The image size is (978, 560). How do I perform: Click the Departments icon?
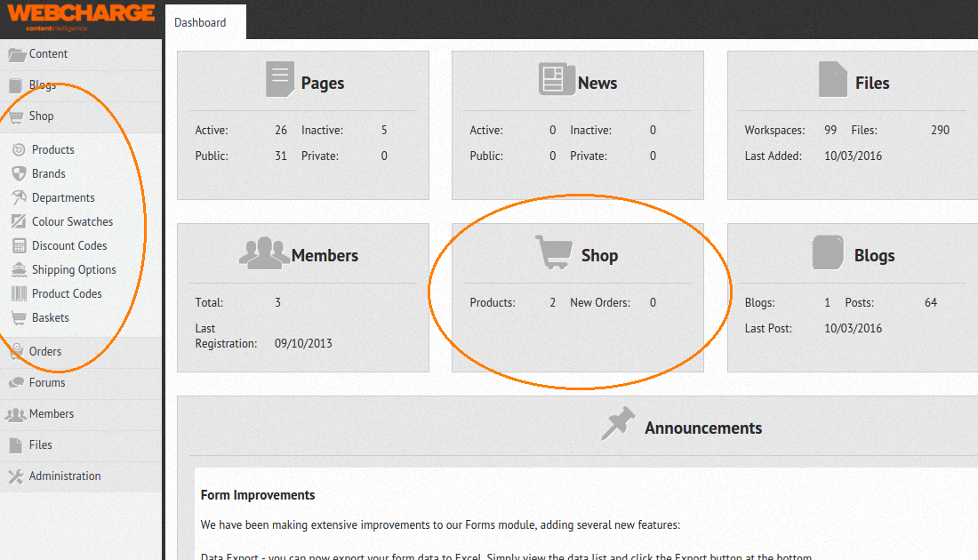point(20,197)
